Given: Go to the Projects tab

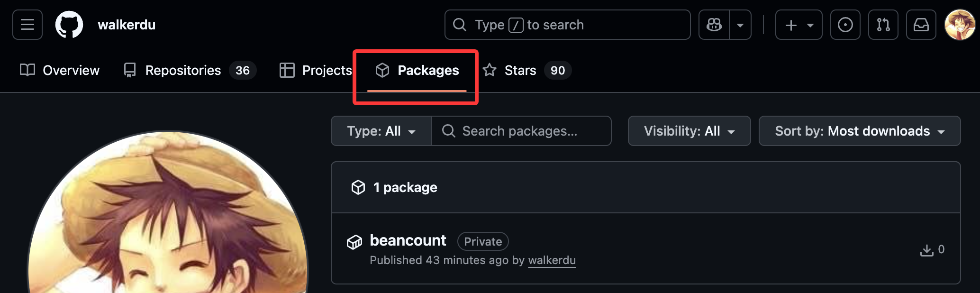Looking at the screenshot, I should point(316,70).
